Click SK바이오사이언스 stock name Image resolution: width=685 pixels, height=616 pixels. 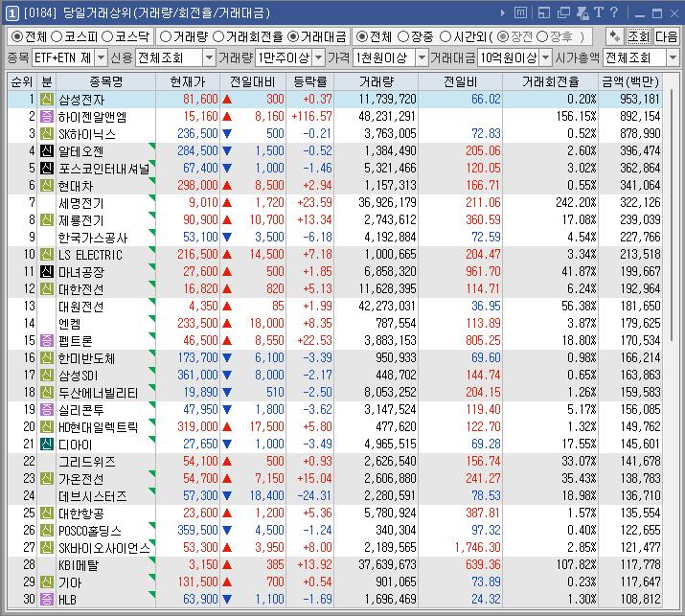[x=104, y=547]
